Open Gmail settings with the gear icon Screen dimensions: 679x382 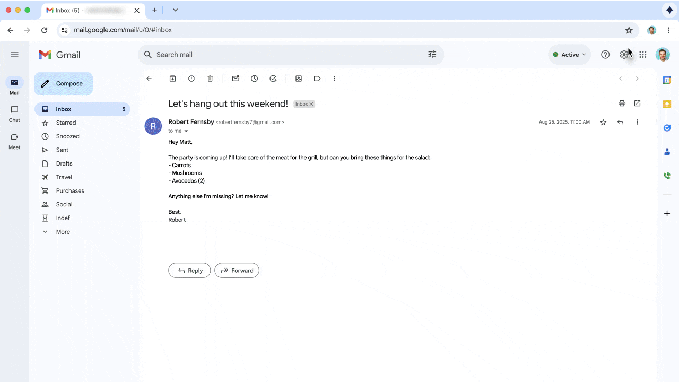coord(624,55)
